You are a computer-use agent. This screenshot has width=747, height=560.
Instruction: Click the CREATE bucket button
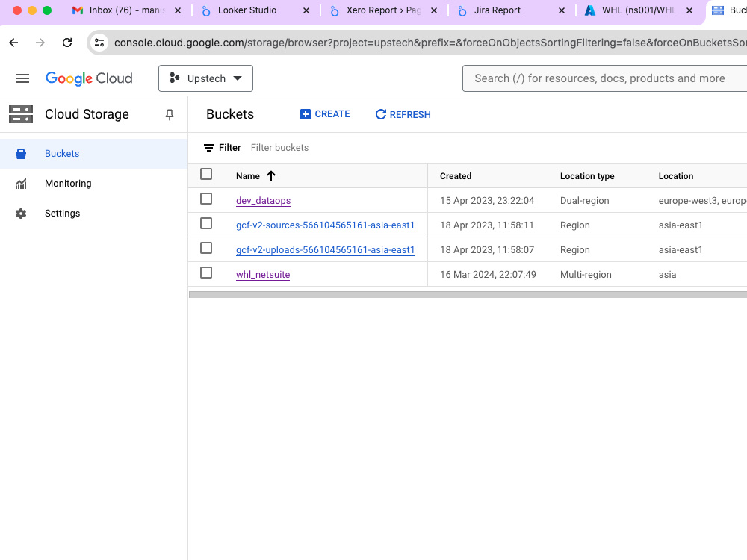coord(326,114)
